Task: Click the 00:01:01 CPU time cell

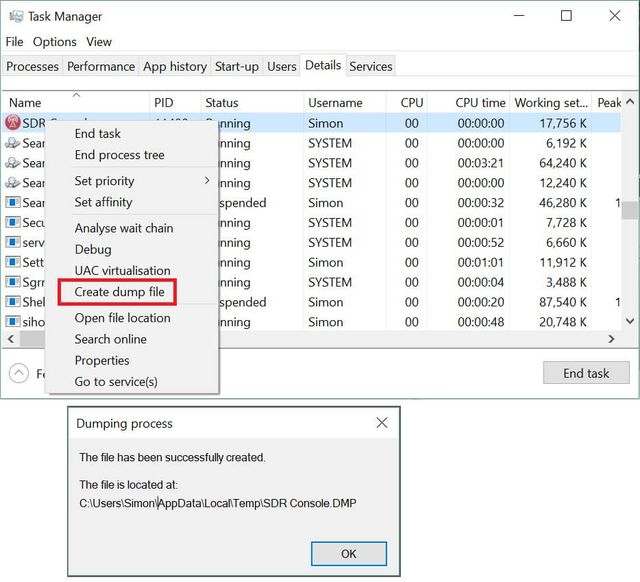Action: (480, 262)
